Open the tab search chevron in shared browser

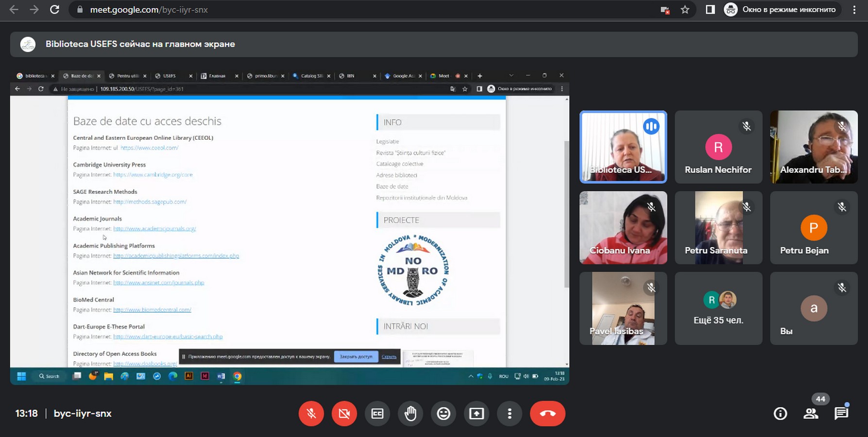[x=511, y=76]
